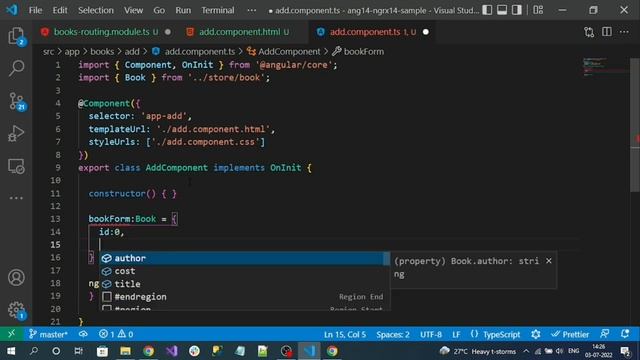The height and width of the screenshot is (360, 640).
Task: Open the Run and Debug view
Action: tap(16, 133)
